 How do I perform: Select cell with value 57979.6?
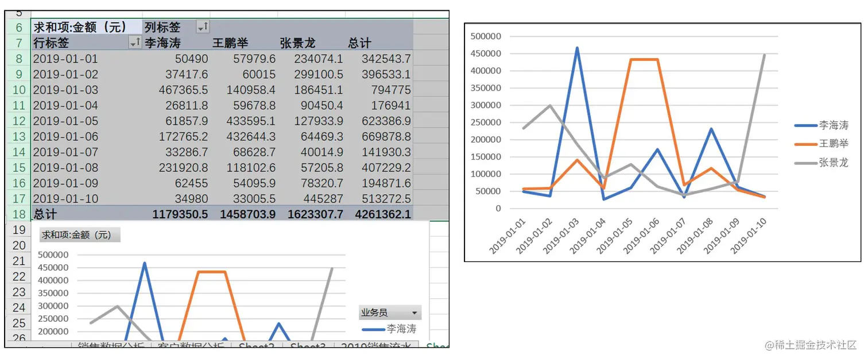click(x=253, y=59)
